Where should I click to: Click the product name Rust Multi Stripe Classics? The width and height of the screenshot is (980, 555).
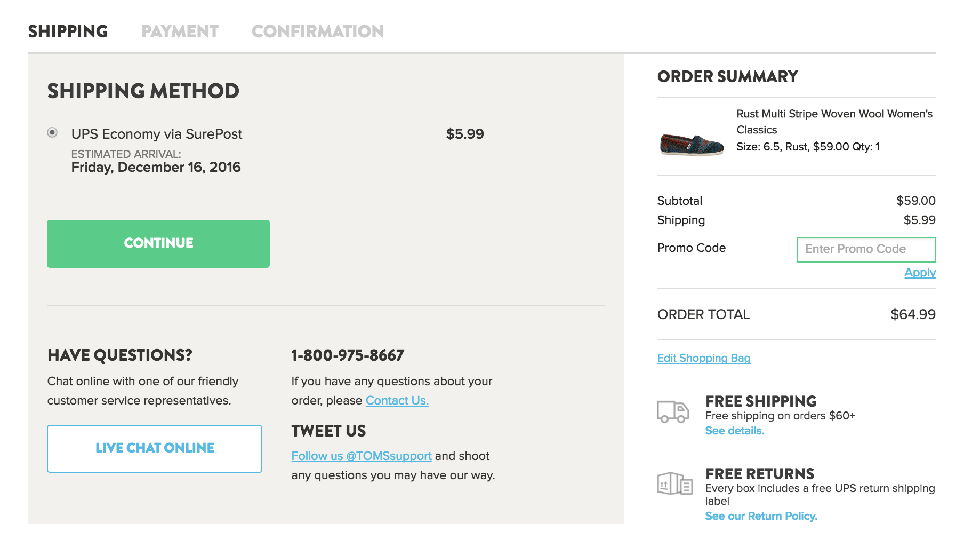point(834,121)
